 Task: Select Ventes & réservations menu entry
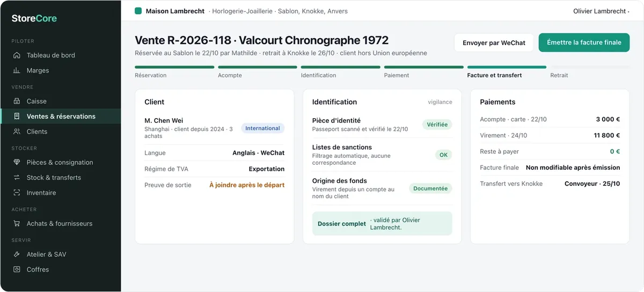60,116
